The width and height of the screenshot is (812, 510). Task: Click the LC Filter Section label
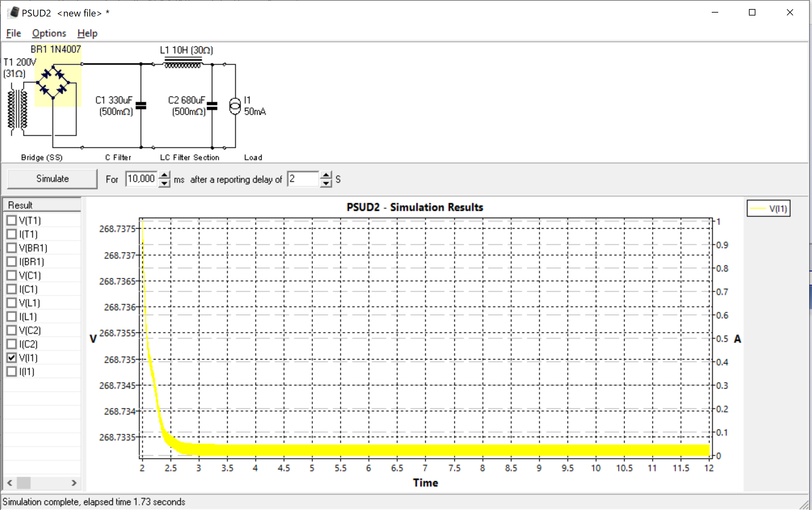(x=189, y=157)
